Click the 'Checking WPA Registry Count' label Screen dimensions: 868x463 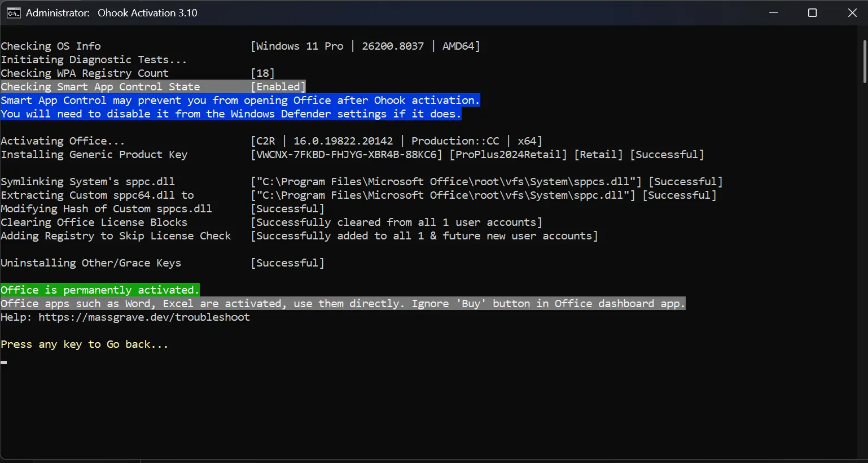pyautogui.click(x=85, y=73)
